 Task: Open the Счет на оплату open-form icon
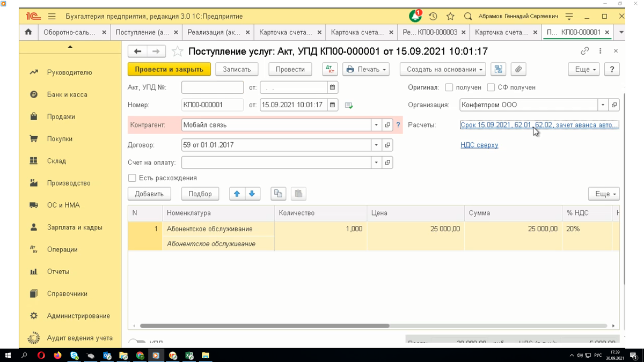tap(387, 162)
